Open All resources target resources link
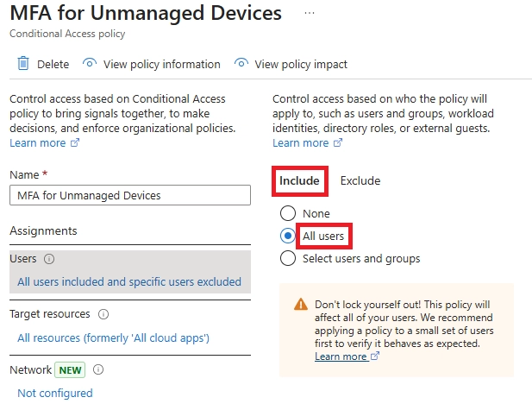Viewport: 532px width, 410px height. click(113, 337)
